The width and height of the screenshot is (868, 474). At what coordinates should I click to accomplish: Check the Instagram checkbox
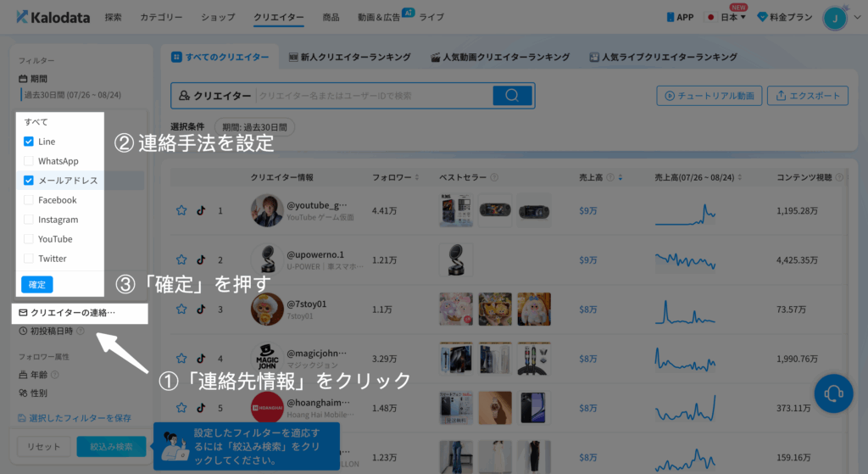(x=29, y=220)
